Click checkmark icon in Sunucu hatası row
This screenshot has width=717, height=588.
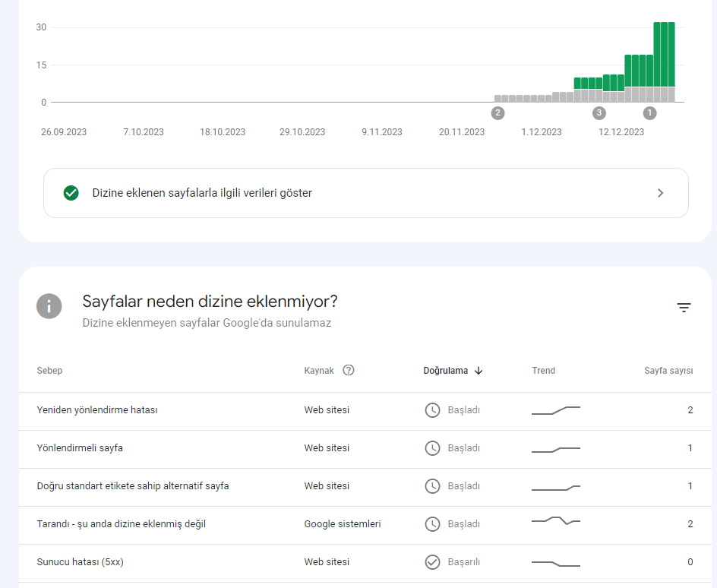[432, 562]
